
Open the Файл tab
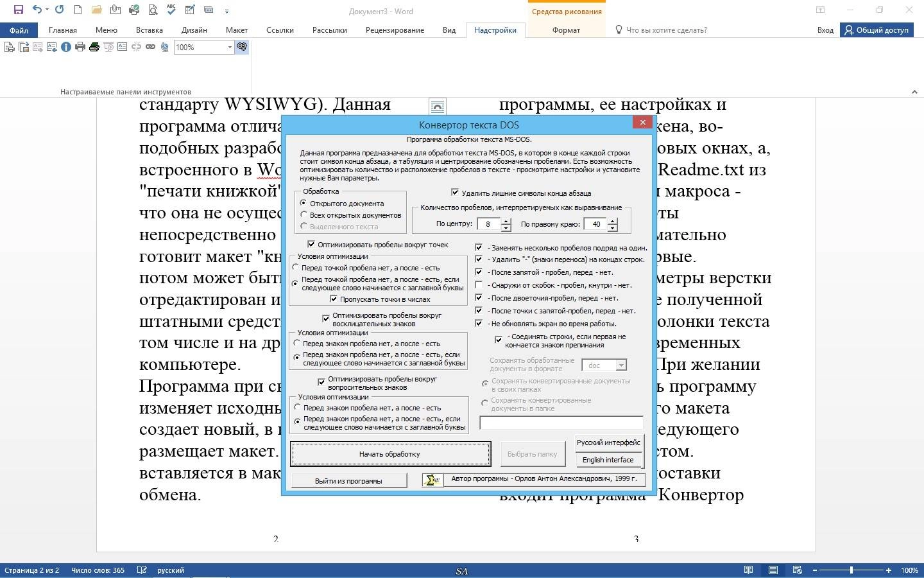[19, 30]
